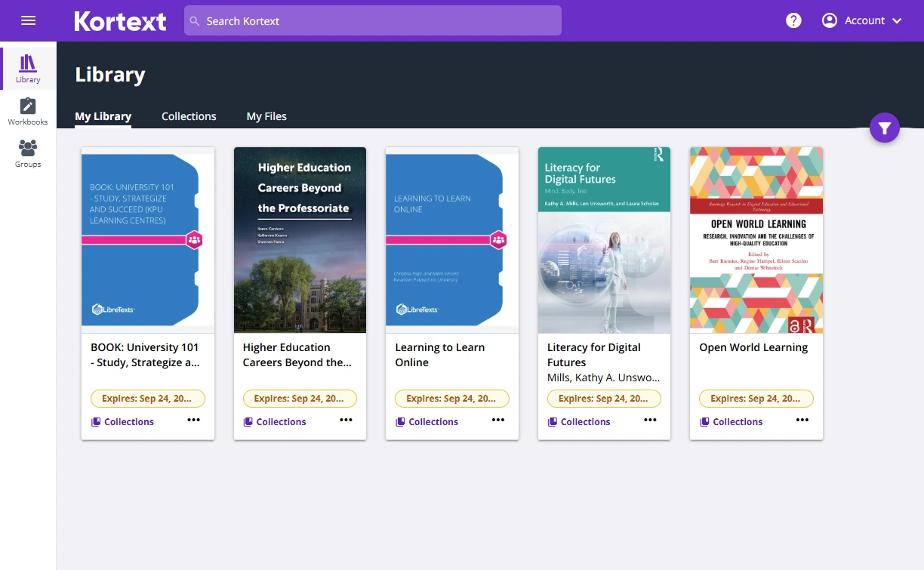This screenshot has height=570, width=924.
Task: Click author text Mills, Kathy A.
Action: (x=604, y=377)
